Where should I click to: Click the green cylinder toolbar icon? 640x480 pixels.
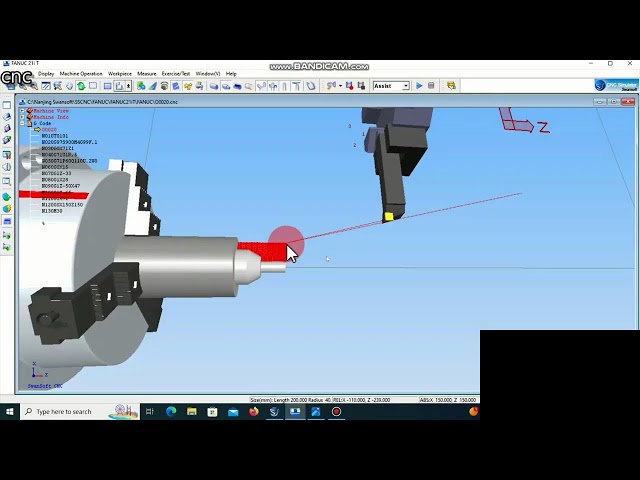point(164,86)
